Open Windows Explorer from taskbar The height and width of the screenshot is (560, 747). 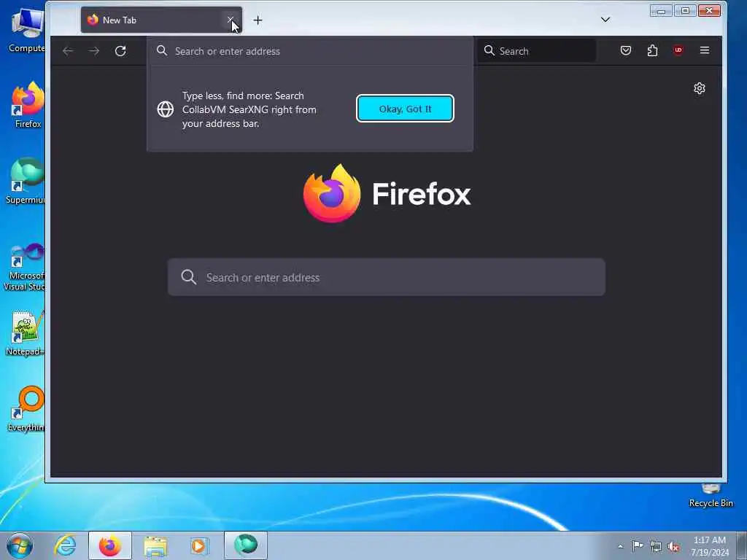155,545
